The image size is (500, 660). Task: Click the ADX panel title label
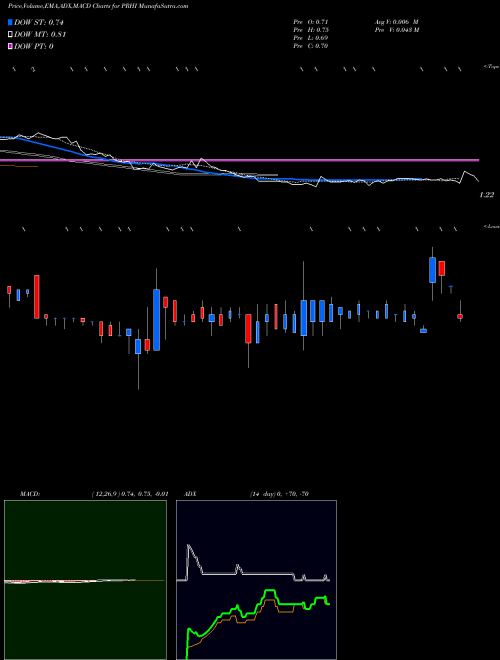(190, 494)
